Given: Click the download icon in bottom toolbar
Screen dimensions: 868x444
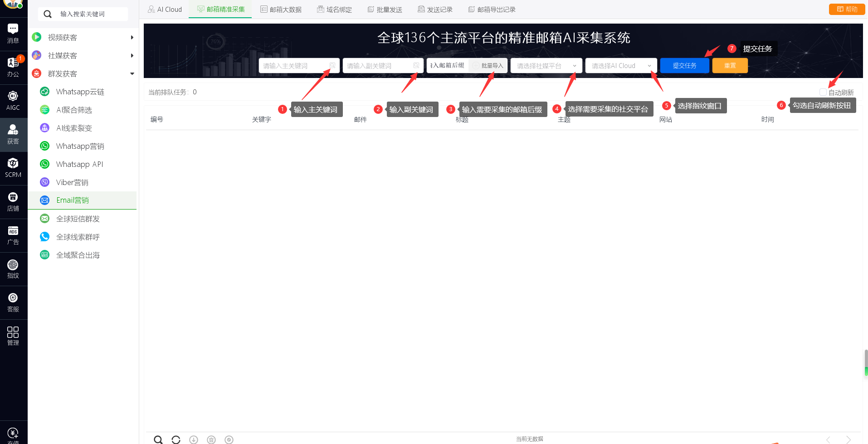Looking at the screenshot, I should point(194,439).
